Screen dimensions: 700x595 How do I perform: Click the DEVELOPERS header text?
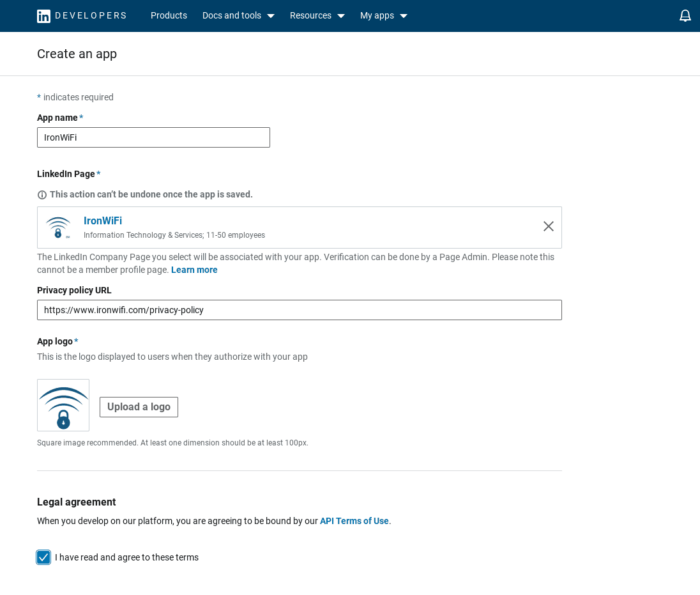[x=91, y=15]
